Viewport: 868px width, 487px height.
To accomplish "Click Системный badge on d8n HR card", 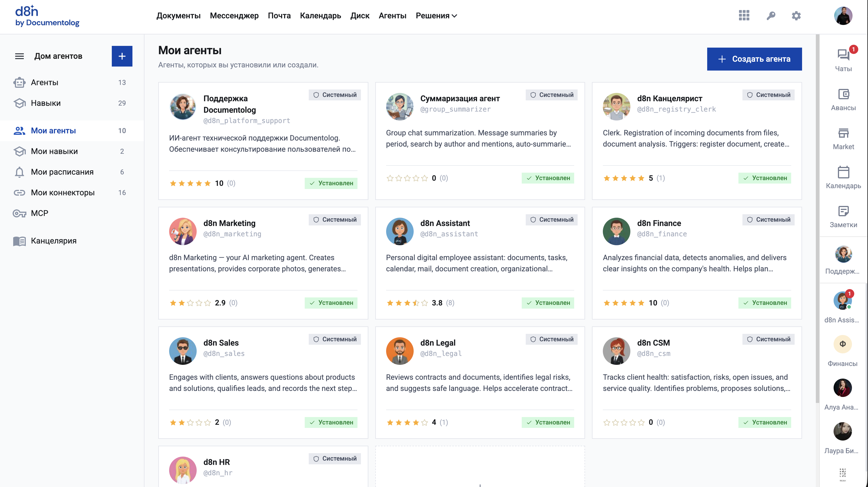I will [335, 459].
